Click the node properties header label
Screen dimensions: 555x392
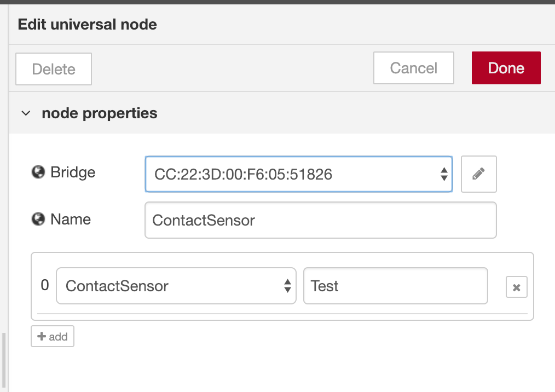coord(100,113)
